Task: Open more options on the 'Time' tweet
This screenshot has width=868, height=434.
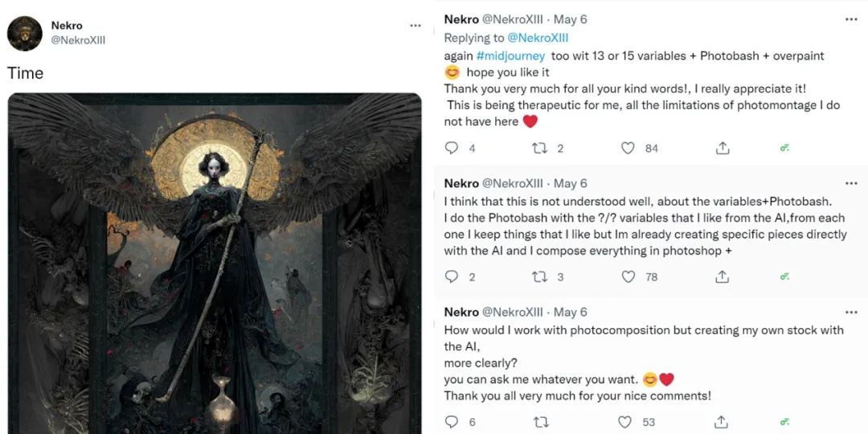Action: pos(416,26)
